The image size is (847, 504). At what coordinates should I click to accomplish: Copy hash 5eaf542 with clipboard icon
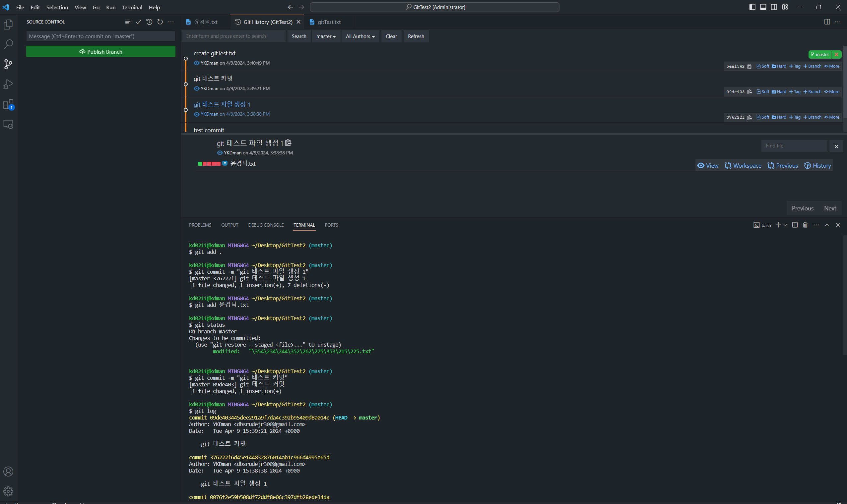tap(749, 66)
